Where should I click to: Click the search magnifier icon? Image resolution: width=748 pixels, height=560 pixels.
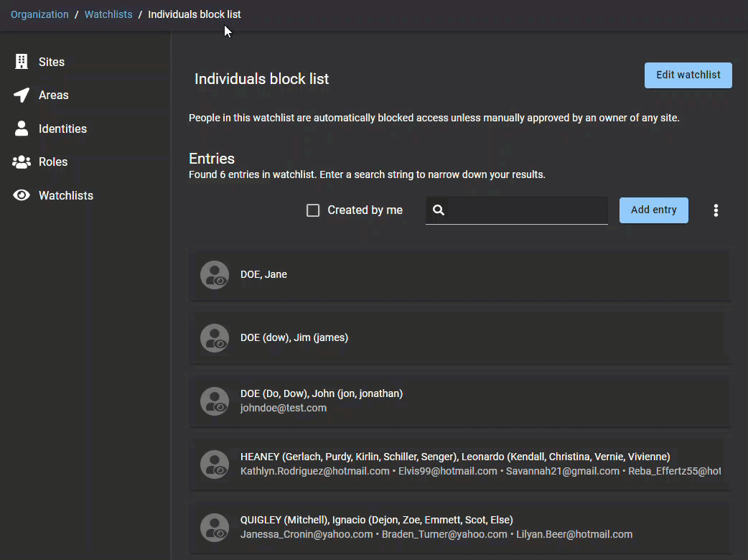pos(439,210)
